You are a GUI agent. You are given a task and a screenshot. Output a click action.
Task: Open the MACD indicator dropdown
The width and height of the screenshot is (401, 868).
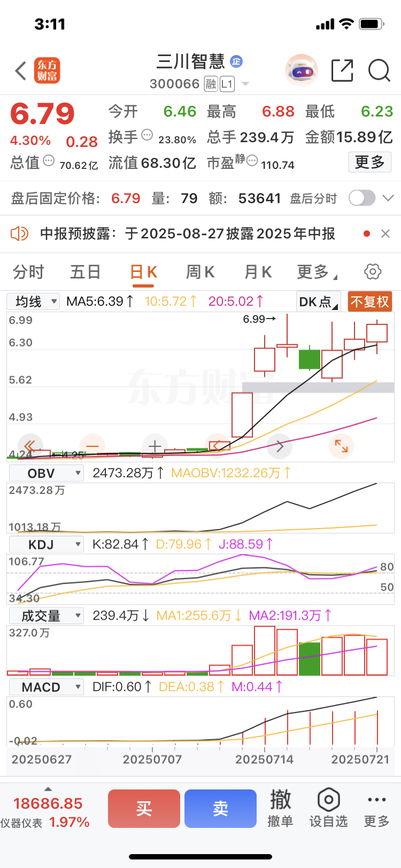pos(47,687)
